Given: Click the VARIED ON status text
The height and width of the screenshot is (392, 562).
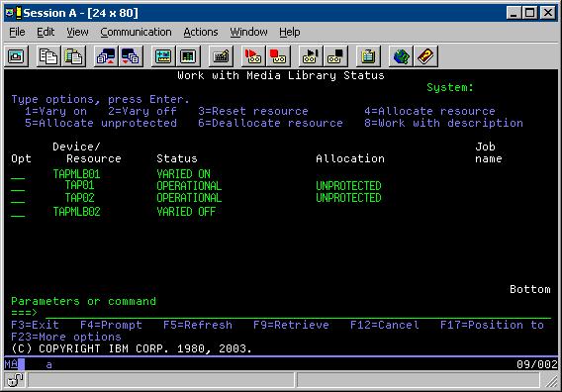Looking at the screenshot, I should [x=183, y=174].
